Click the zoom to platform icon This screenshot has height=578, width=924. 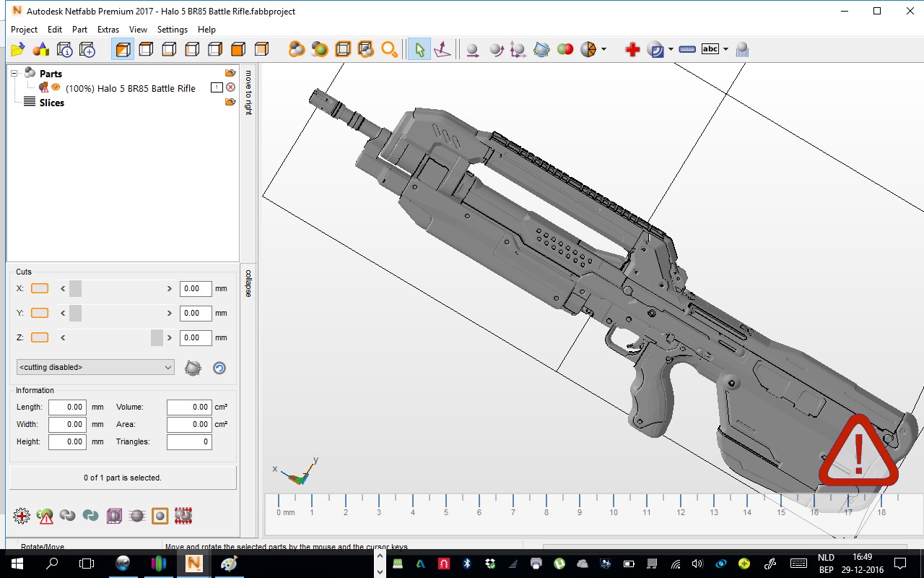343,49
